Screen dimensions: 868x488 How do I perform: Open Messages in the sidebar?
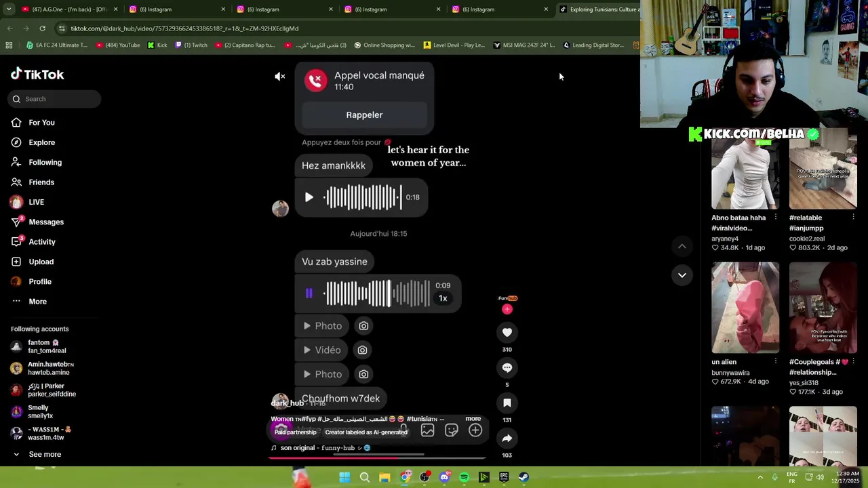tap(46, 222)
